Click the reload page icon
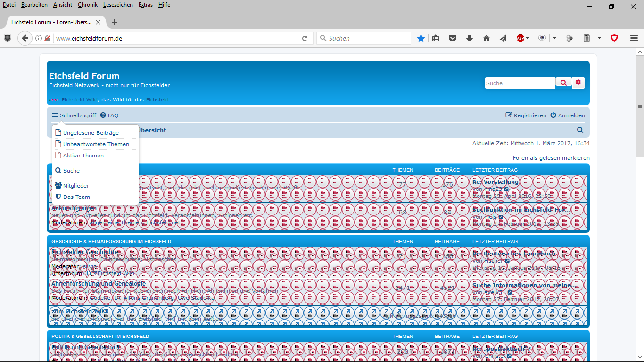The height and width of the screenshot is (362, 644). [305, 38]
